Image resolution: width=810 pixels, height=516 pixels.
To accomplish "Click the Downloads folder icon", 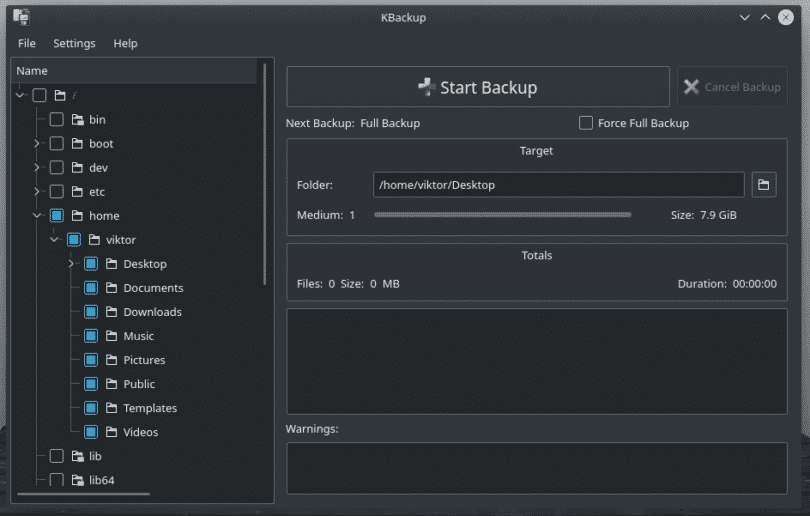I will pos(112,312).
